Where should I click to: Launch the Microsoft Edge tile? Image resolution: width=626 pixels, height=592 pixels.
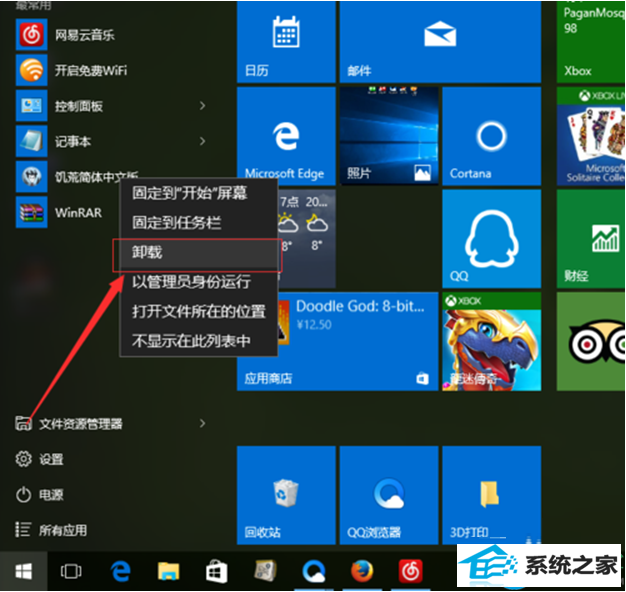[286, 136]
